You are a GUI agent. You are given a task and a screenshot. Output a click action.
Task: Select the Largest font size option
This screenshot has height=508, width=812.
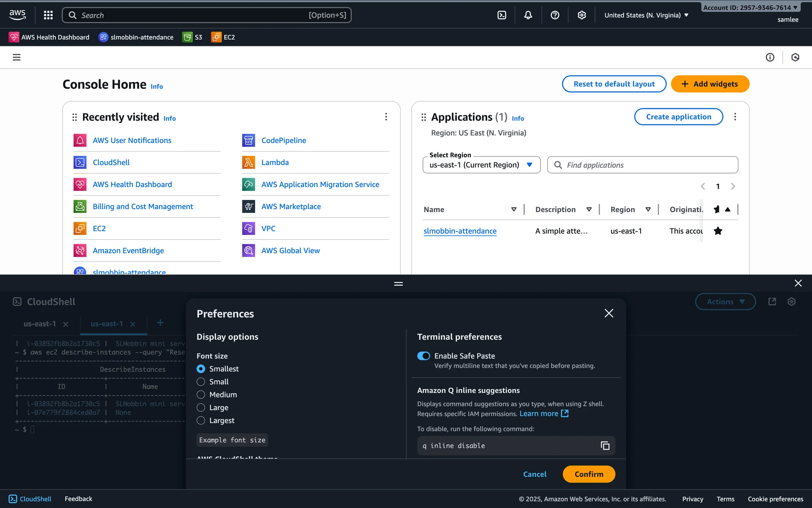coord(201,421)
